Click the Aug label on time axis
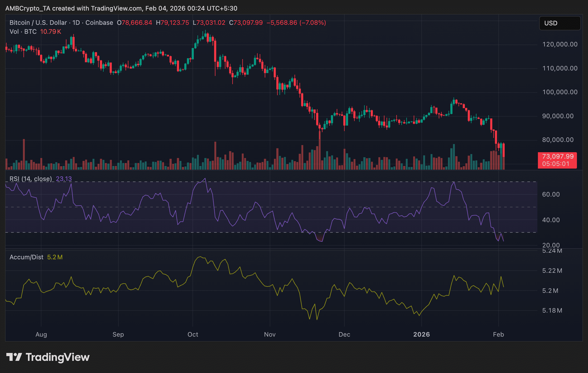The height and width of the screenshot is (373, 588). (x=41, y=334)
